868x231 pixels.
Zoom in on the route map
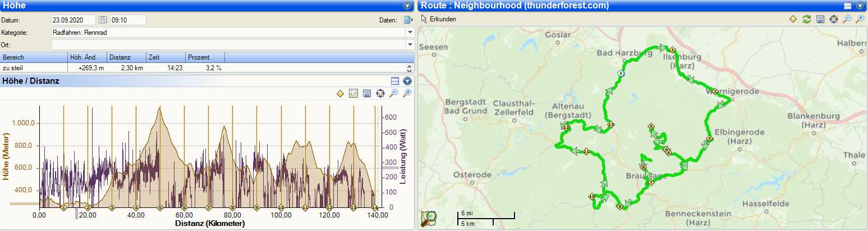[x=860, y=19]
